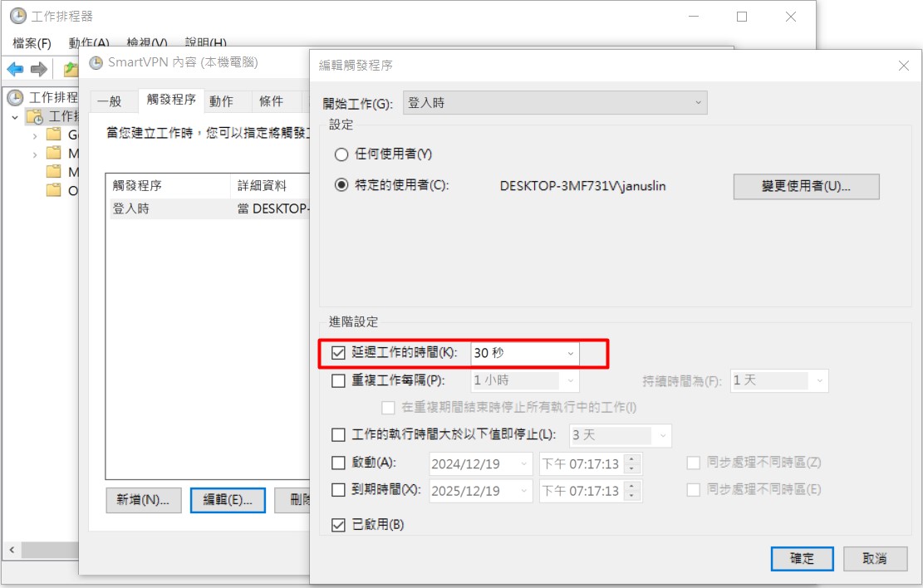Viewport: 923px width, 588px height.
Task: Click the 變更使用者(U)... button
Action: (x=805, y=186)
